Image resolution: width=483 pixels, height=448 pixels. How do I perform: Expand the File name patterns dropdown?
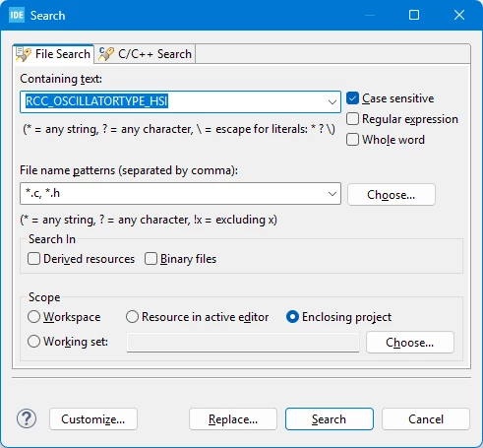tap(332, 194)
